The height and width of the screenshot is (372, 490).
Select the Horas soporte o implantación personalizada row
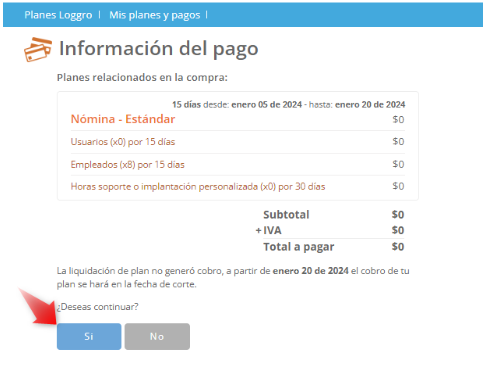pyautogui.click(x=238, y=186)
